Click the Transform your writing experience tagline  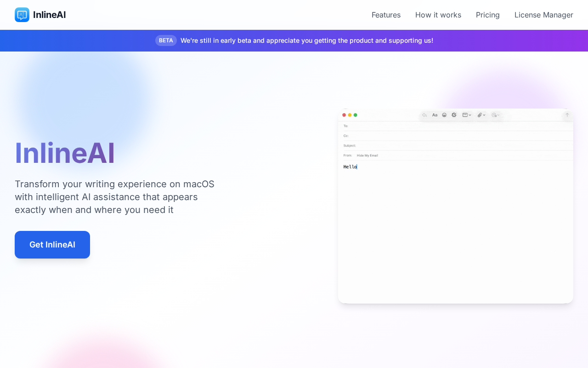115,197
